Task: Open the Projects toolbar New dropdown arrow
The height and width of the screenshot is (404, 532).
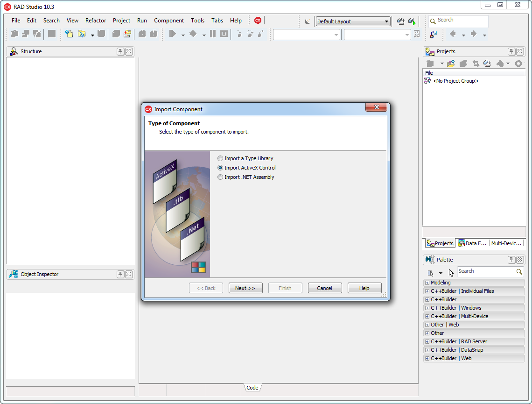Action: click(442, 64)
